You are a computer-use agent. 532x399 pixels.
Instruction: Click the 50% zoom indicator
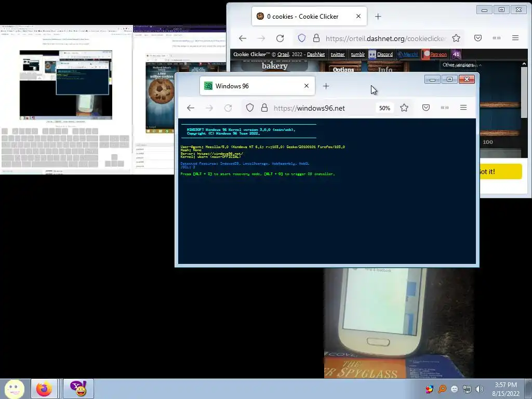coord(384,108)
